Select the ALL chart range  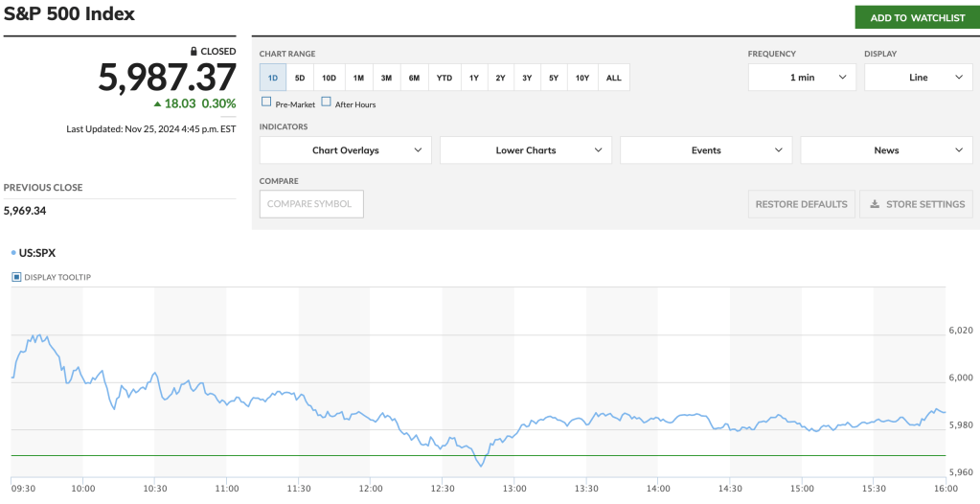(614, 78)
